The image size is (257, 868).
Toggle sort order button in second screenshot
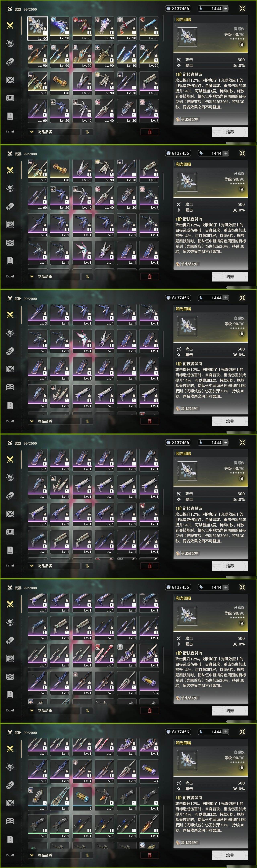(87, 276)
